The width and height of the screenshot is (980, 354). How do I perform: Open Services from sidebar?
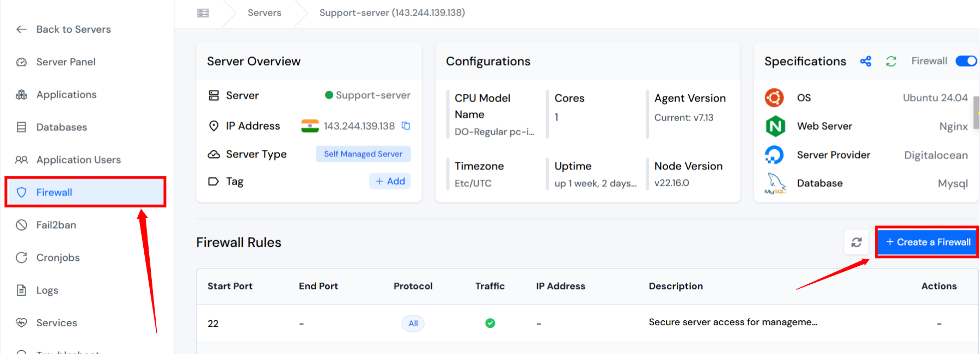57,323
